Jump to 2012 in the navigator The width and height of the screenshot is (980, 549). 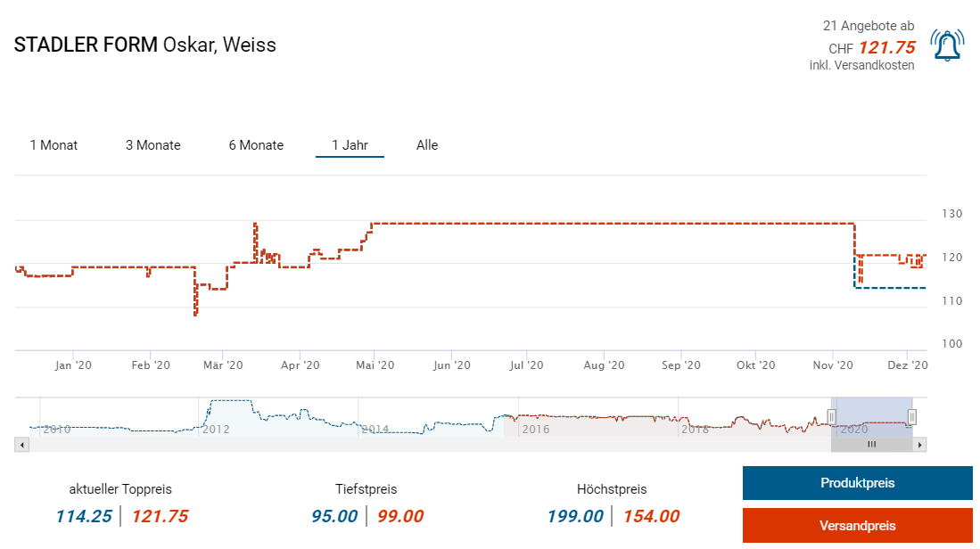point(216,429)
